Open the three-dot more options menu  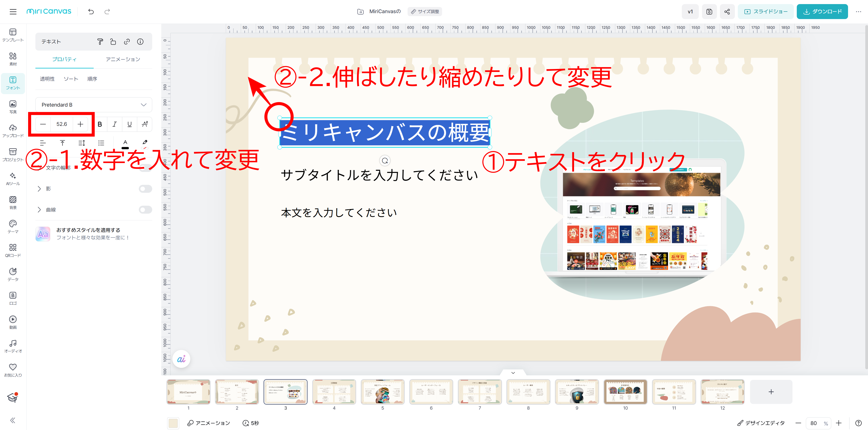point(858,12)
